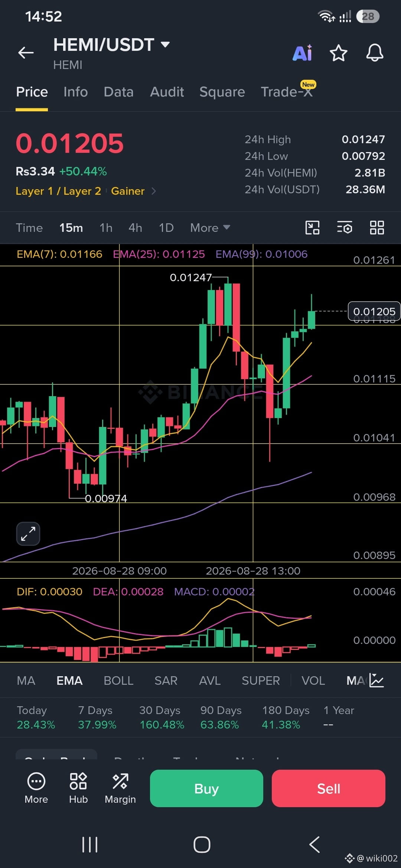Switch to the Square tab
This screenshot has height=868, width=401.
(x=222, y=92)
